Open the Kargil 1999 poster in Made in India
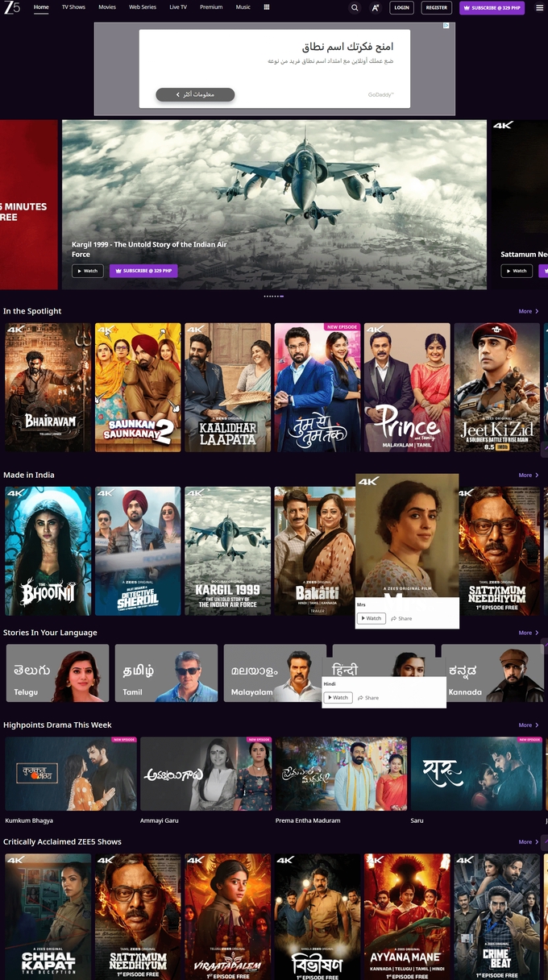 228,551
